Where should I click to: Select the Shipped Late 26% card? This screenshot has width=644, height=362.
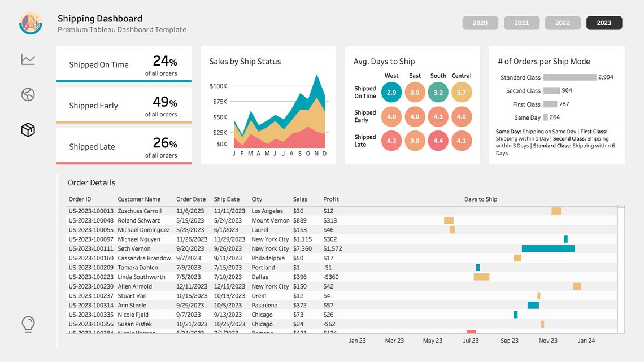pos(124,146)
